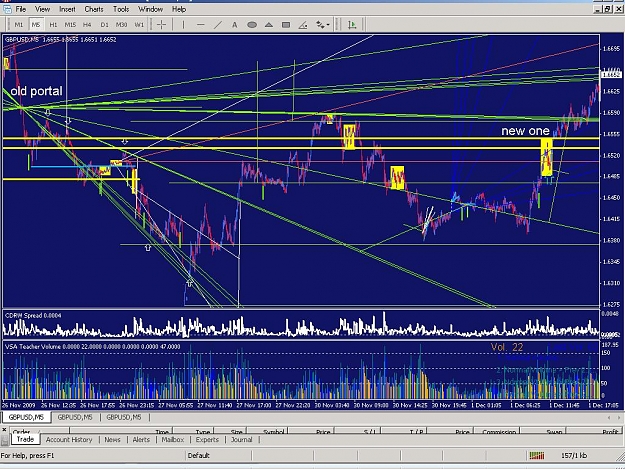
Task: Click the Commission column header
Action: [498, 431]
